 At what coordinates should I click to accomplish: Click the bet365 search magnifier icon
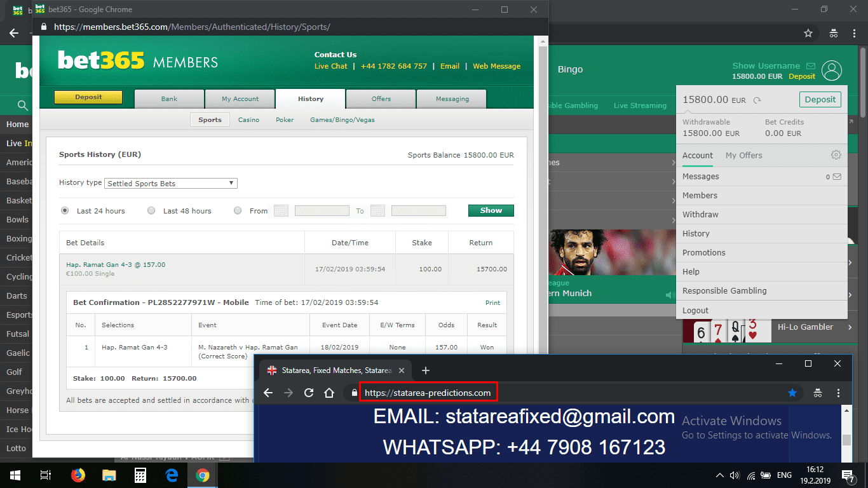tap(23, 105)
